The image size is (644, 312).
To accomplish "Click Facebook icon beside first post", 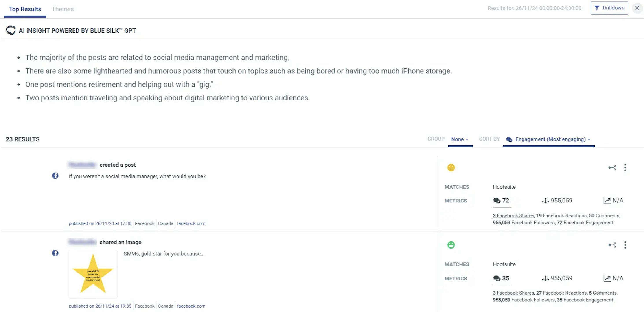I will 55,176.
